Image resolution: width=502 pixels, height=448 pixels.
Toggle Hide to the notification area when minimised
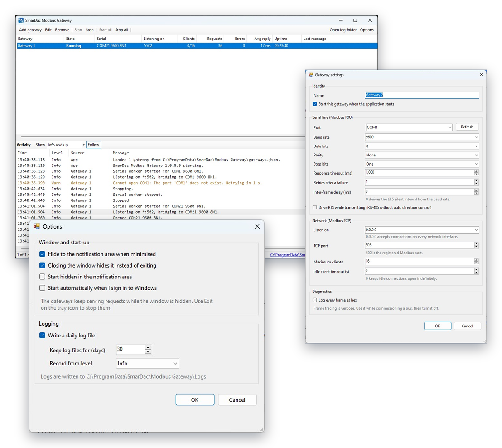tap(42, 254)
